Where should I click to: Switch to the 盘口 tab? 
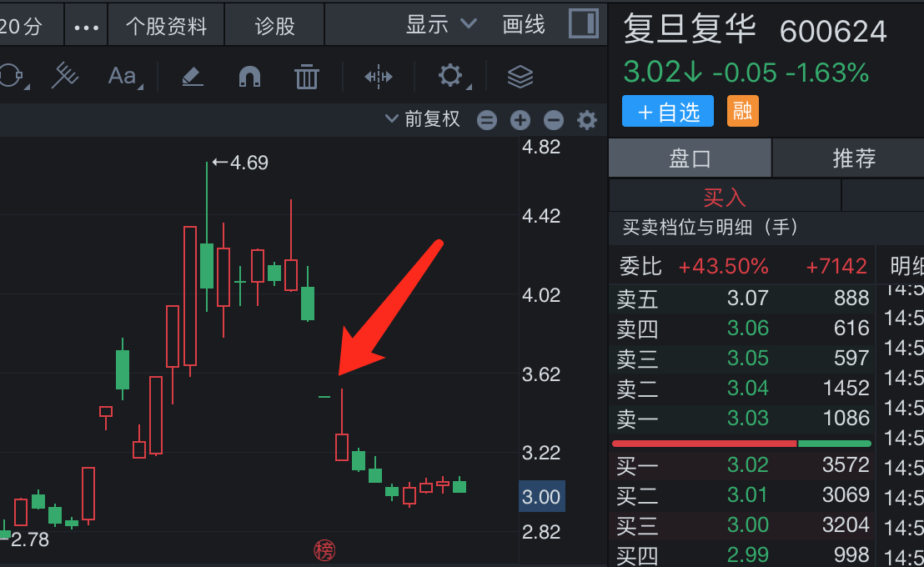click(690, 158)
